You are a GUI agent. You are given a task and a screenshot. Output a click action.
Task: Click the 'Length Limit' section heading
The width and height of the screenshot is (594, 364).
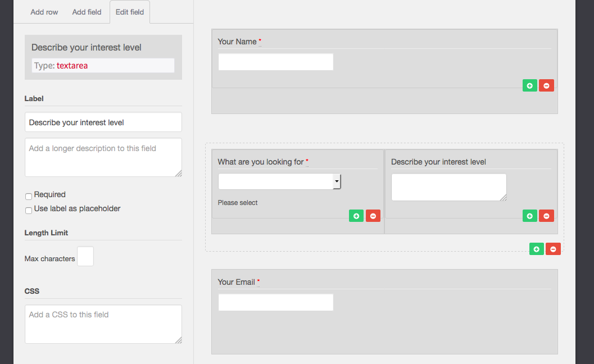point(46,233)
